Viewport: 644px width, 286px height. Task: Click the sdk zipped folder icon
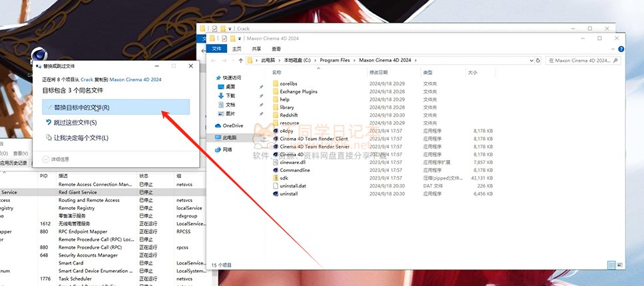click(276, 178)
